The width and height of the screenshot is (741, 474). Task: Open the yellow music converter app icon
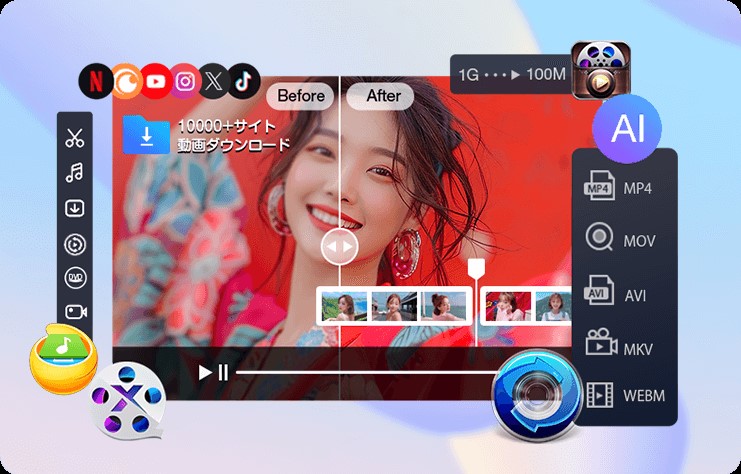click(x=63, y=359)
